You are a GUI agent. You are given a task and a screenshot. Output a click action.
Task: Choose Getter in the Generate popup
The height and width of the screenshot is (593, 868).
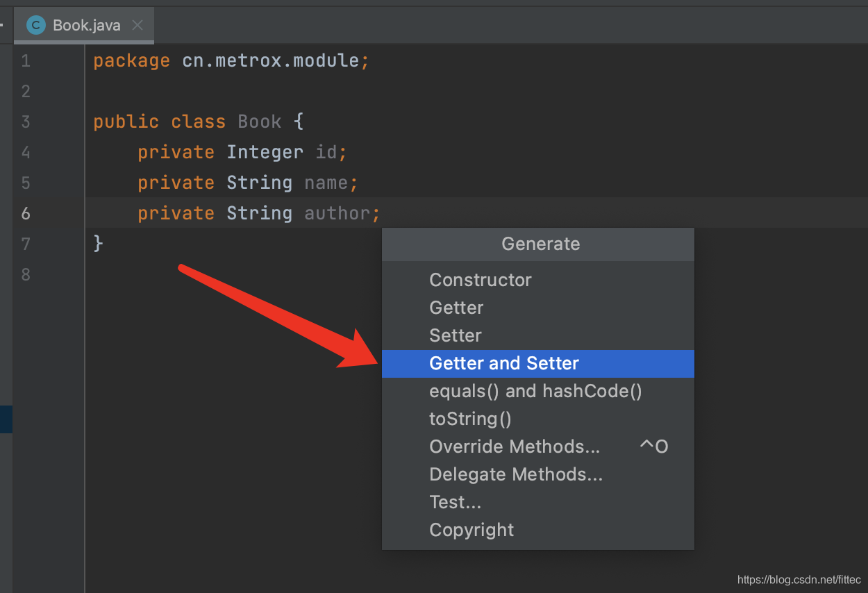[538, 308]
